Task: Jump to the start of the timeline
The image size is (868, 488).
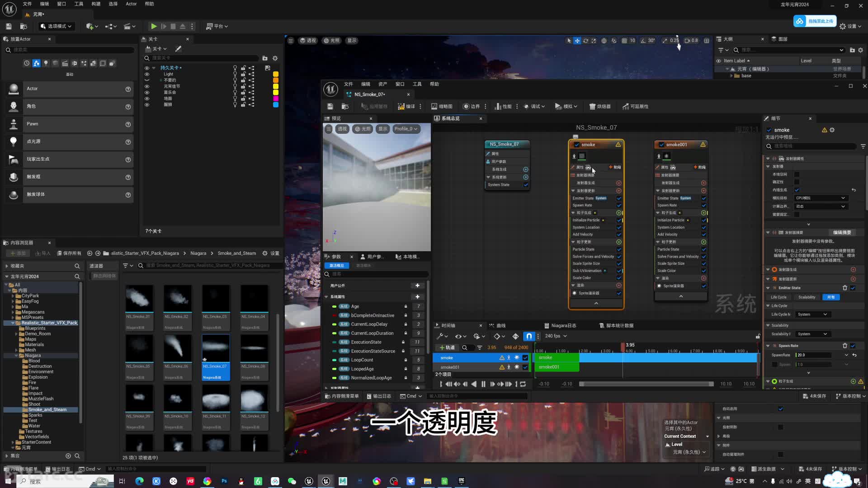Action: tap(441, 384)
